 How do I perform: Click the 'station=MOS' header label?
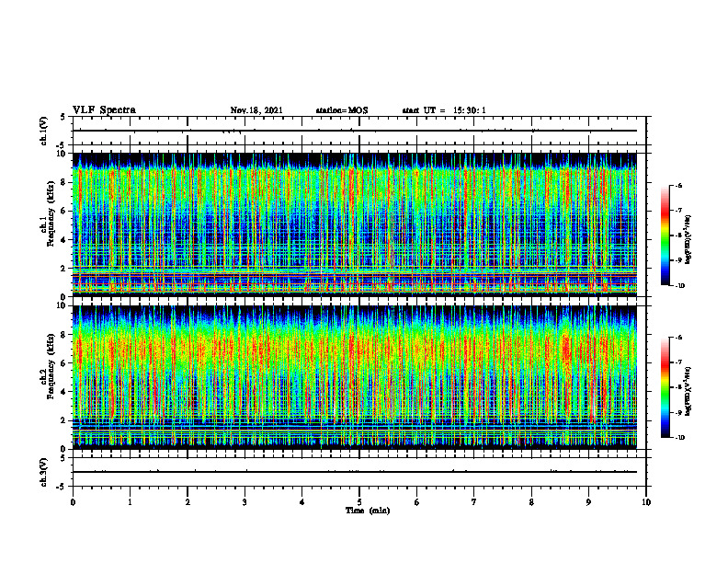tap(342, 110)
